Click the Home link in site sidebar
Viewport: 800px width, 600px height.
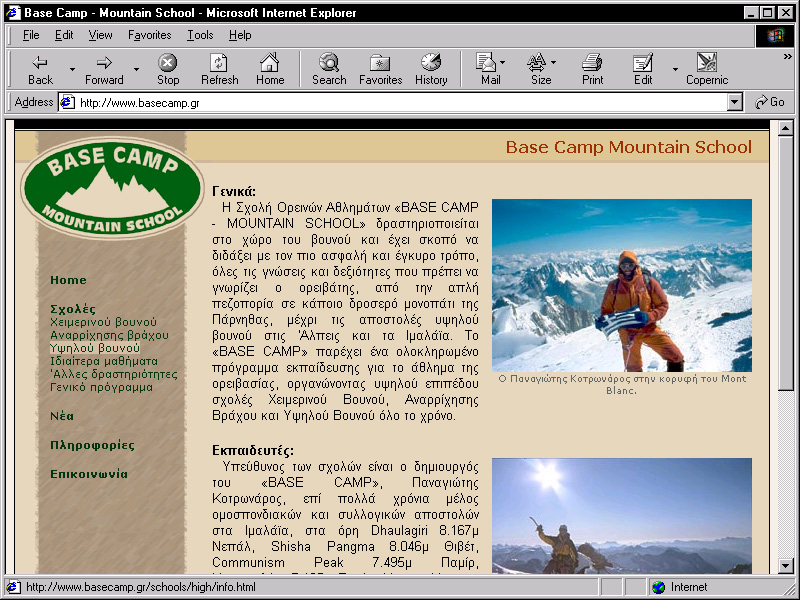pos(68,280)
